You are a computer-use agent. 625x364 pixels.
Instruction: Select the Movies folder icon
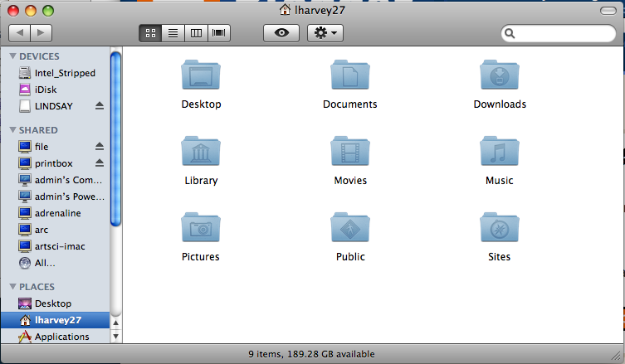pos(350,152)
